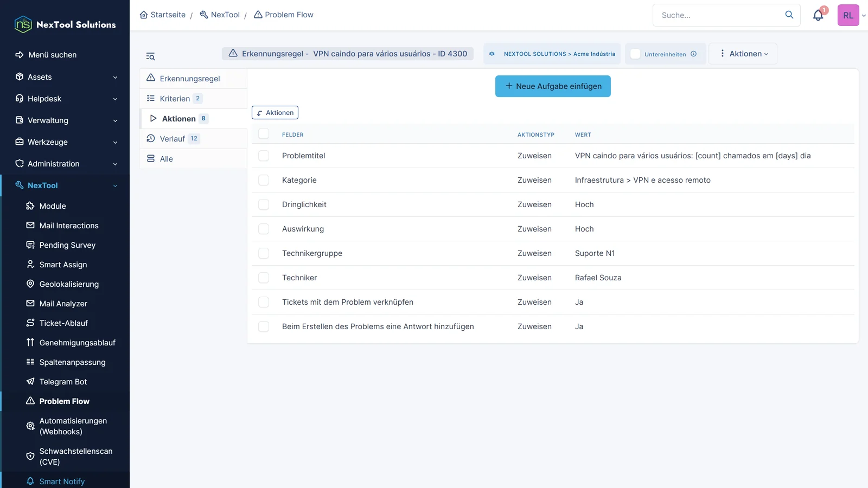Click Neue Aufgabe einfügen button
The image size is (868, 488).
click(553, 86)
